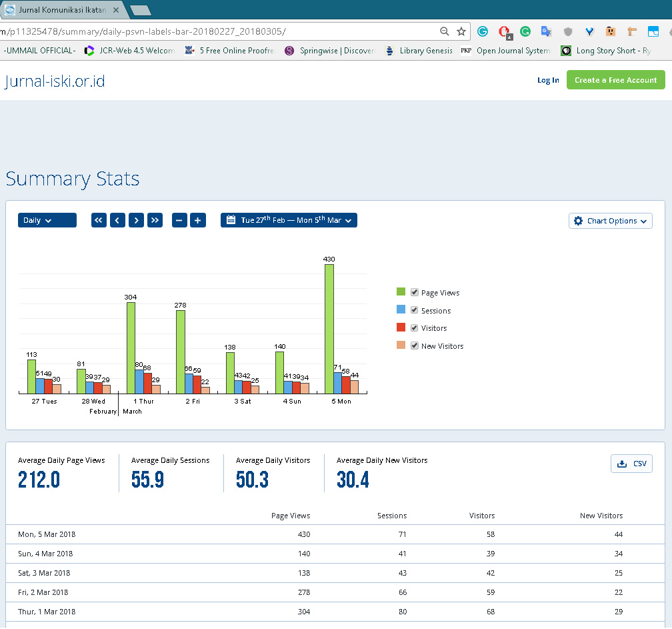Bookmark this page with the star icon
This screenshot has height=629, width=672.
pyautogui.click(x=461, y=31)
